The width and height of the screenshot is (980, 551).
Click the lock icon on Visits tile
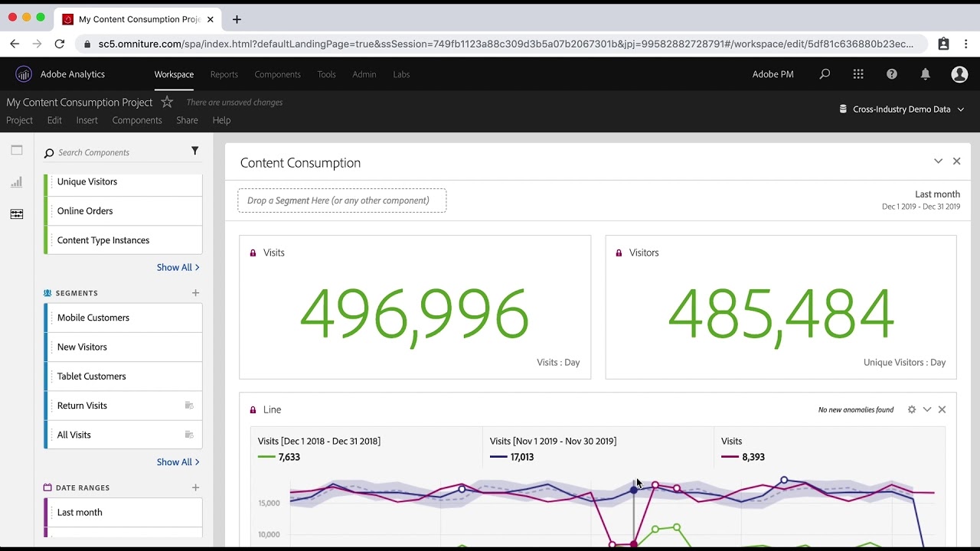click(253, 253)
